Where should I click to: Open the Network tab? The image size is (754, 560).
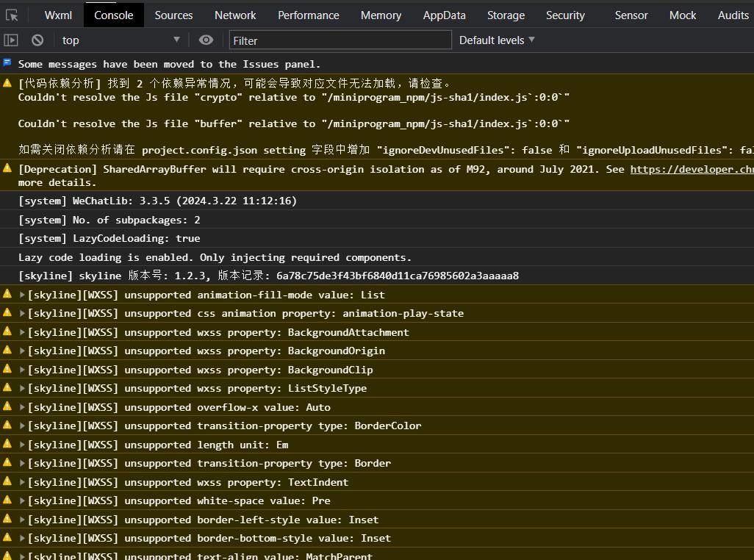(235, 15)
